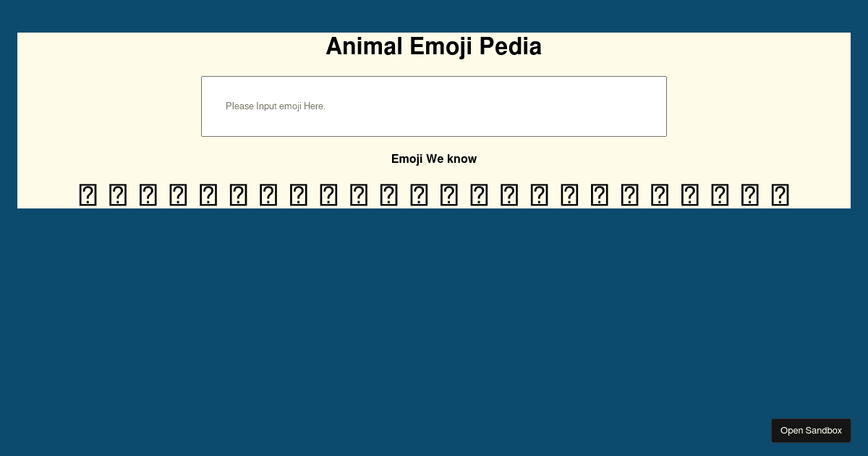The height and width of the screenshot is (456, 868).
Task: Select the last emoji in the row
Action: click(780, 195)
